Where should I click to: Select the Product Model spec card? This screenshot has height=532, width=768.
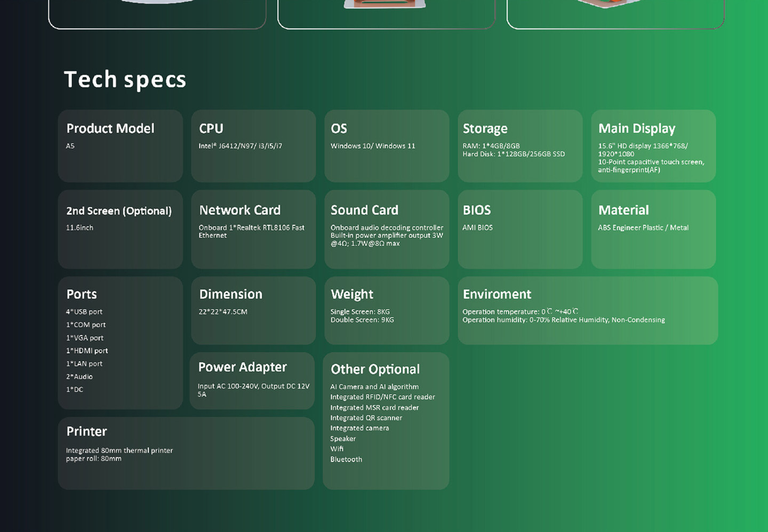[x=120, y=146]
